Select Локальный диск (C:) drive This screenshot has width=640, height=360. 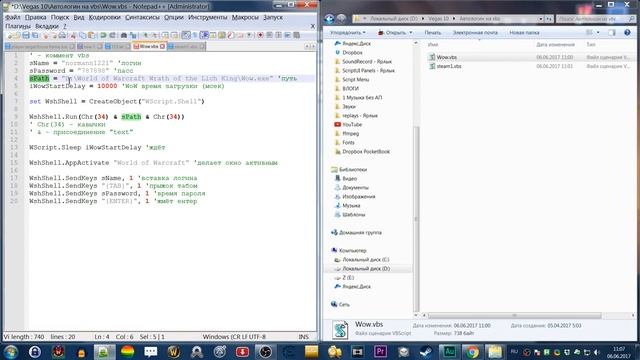pos(365,260)
